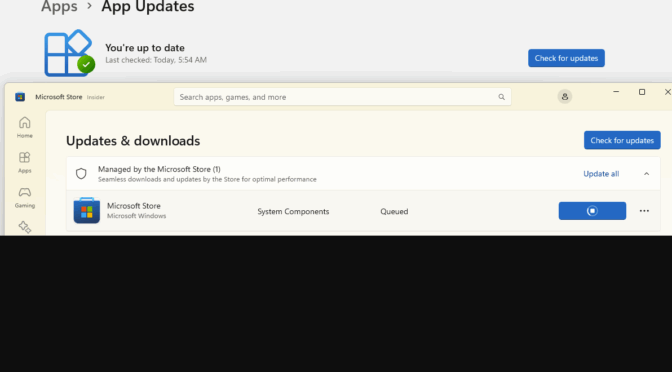The height and width of the screenshot is (372, 672).
Task: Click the search magnifier icon
Action: [501, 97]
